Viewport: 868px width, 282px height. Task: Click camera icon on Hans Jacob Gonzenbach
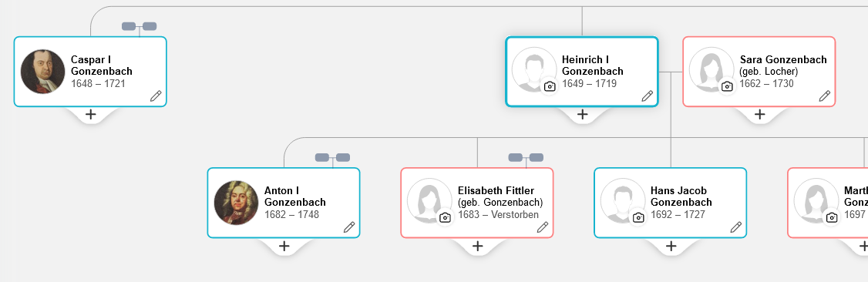coord(638,218)
